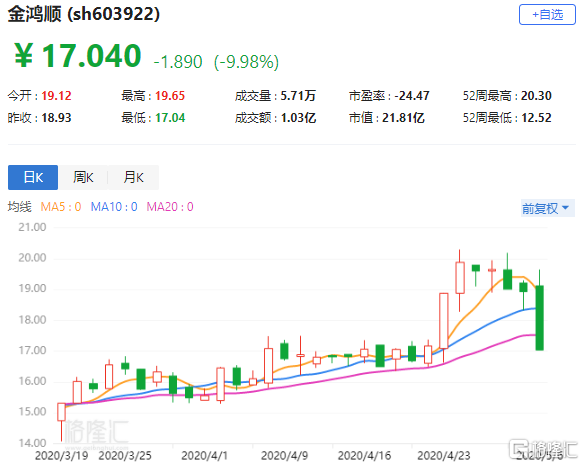Click 成交量 value 5.71万
The image size is (584, 466).
coord(298,96)
